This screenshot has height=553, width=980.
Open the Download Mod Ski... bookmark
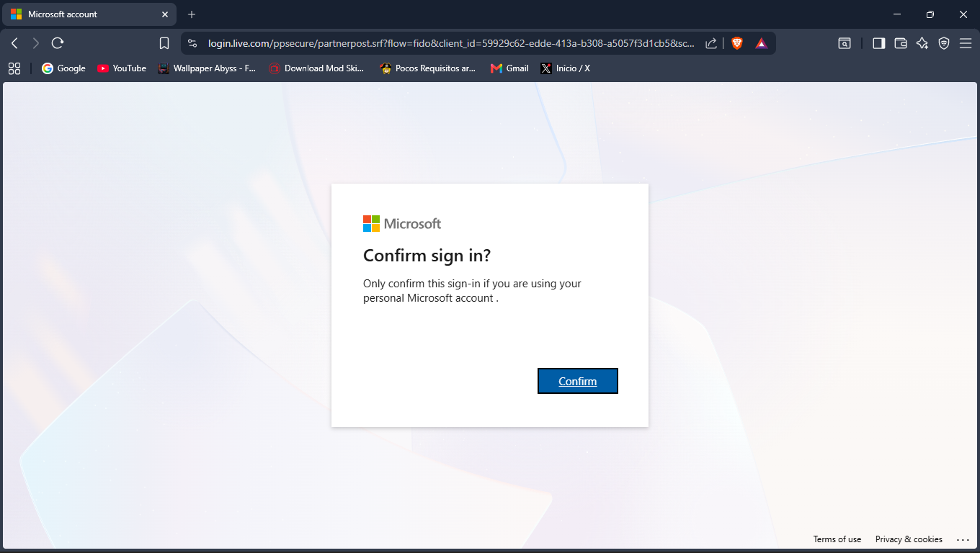pos(316,68)
